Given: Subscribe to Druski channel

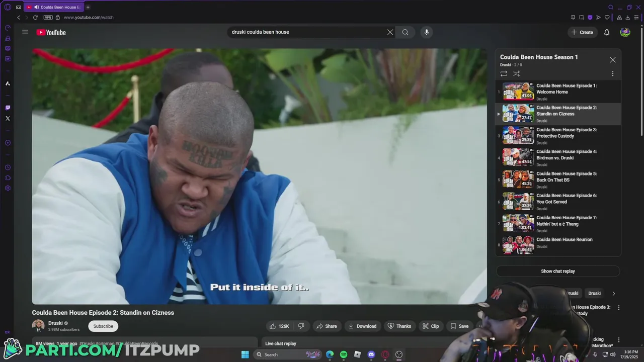Looking at the screenshot, I should click(103, 326).
